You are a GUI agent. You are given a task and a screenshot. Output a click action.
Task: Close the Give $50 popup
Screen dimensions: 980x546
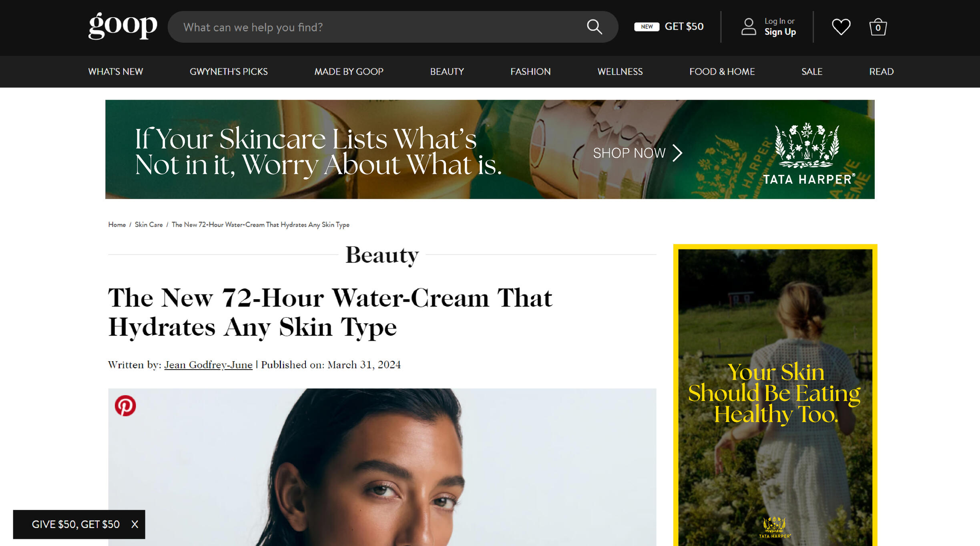click(x=135, y=524)
